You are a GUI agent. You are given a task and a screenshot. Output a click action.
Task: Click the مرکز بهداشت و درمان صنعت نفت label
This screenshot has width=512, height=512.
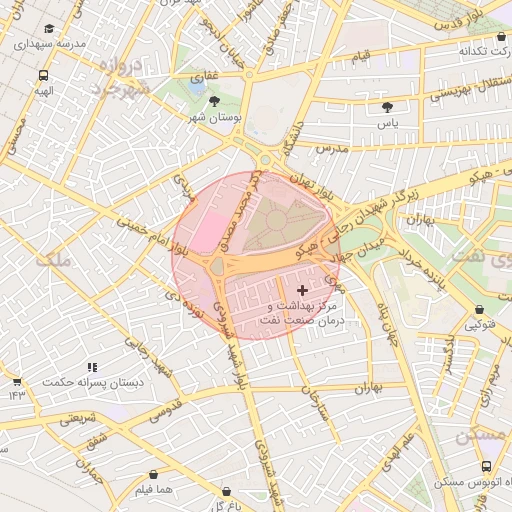point(302,313)
